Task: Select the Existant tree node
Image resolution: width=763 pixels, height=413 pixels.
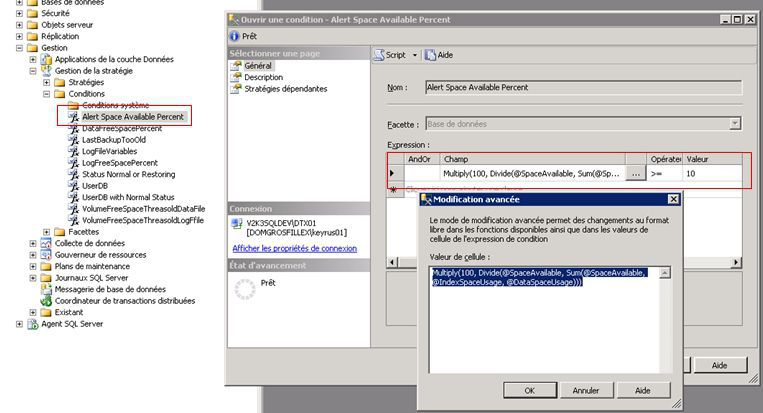Action: tap(69, 312)
